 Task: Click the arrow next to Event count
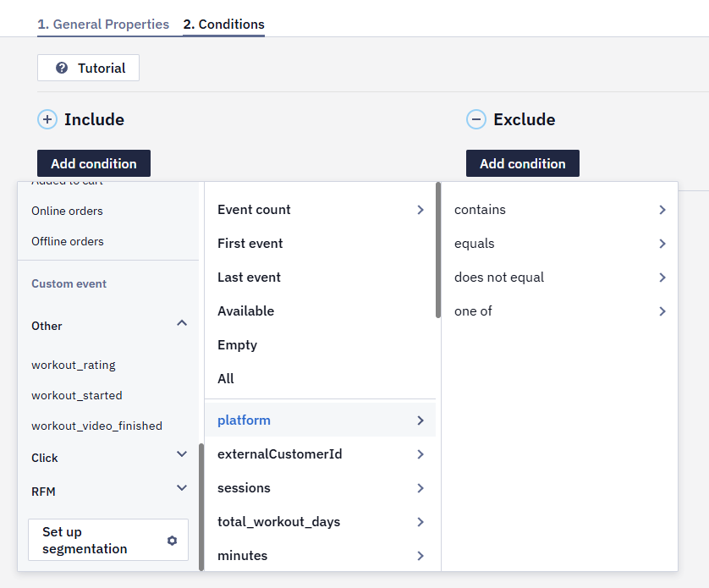[x=420, y=210]
